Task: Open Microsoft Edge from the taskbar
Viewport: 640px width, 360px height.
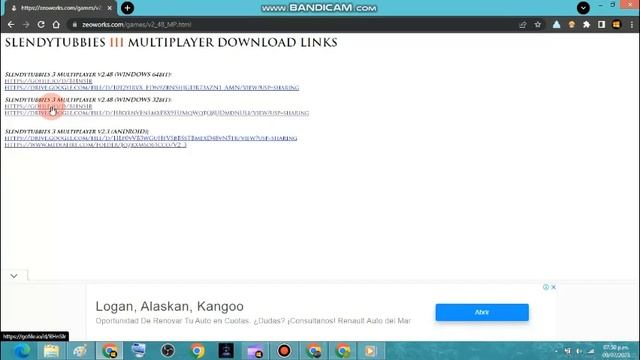Action: 22,351
